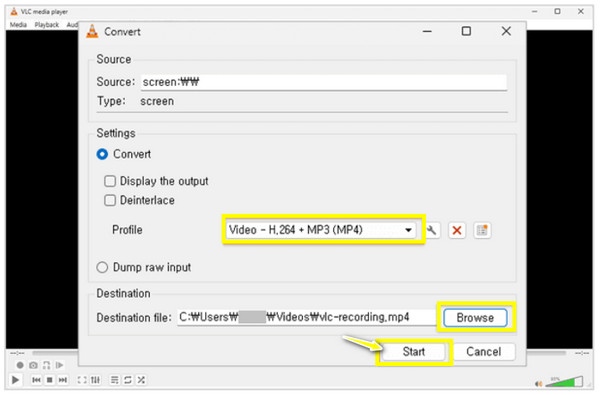
Task: Click Browse to choose destination
Action: [475, 317]
